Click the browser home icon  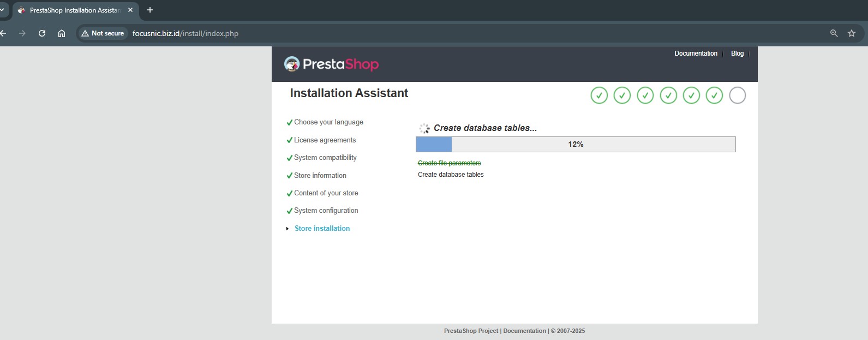pyautogui.click(x=62, y=33)
